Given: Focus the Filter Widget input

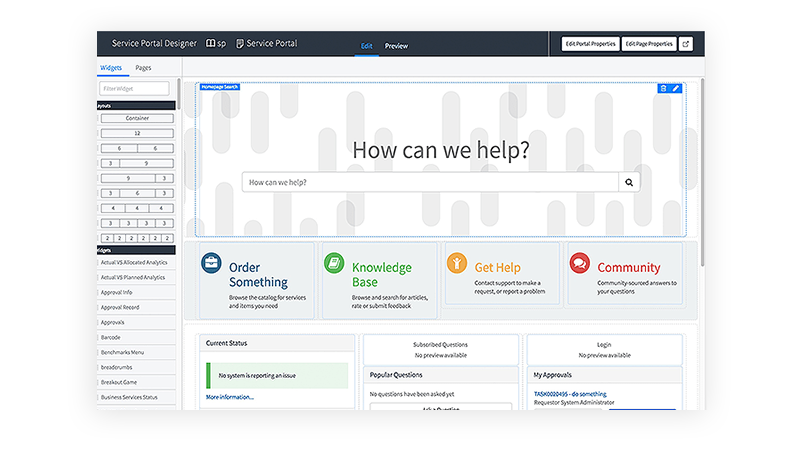Looking at the screenshot, I should pos(134,88).
